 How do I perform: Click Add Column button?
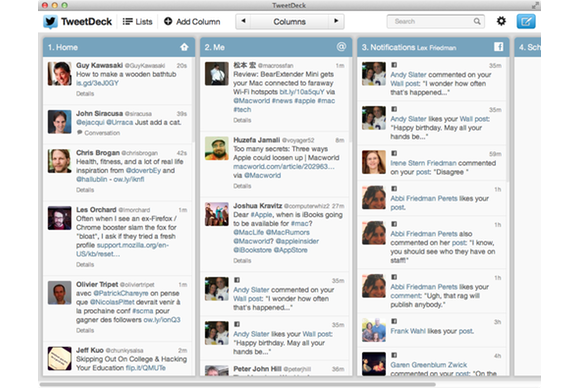(x=192, y=22)
